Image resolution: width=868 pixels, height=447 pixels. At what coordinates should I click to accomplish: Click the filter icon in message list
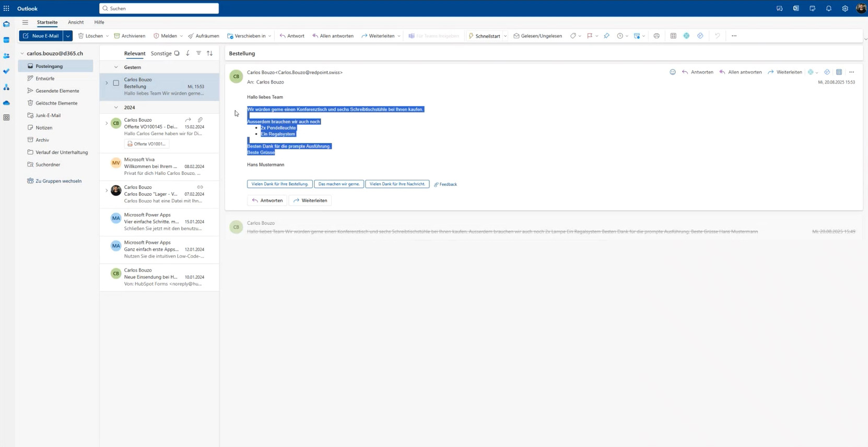(x=198, y=53)
